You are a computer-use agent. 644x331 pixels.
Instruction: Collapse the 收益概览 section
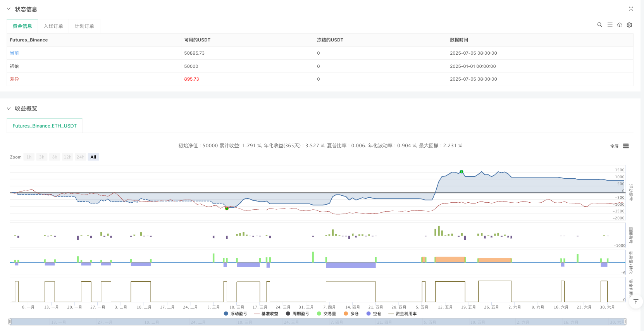point(9,109)
